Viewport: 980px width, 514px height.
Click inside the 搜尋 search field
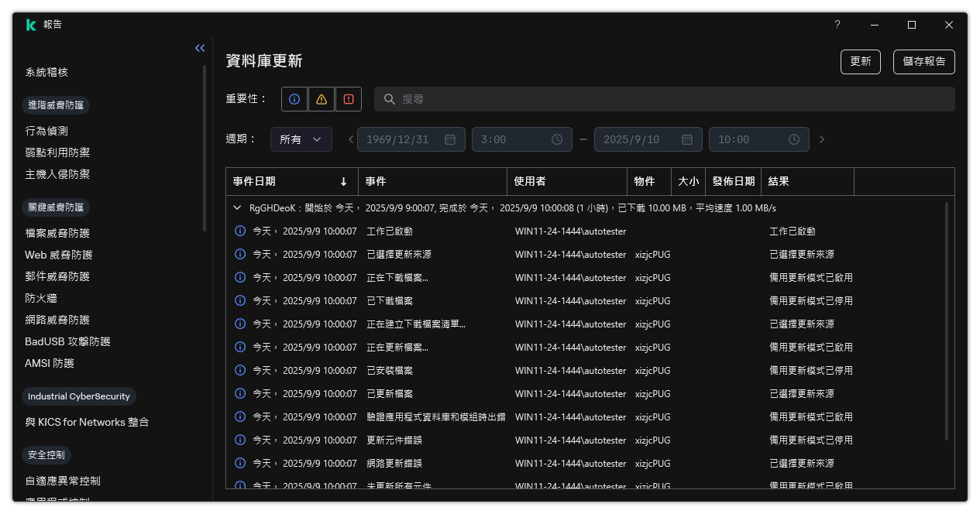pyautogui.click(x=542, y=99)
